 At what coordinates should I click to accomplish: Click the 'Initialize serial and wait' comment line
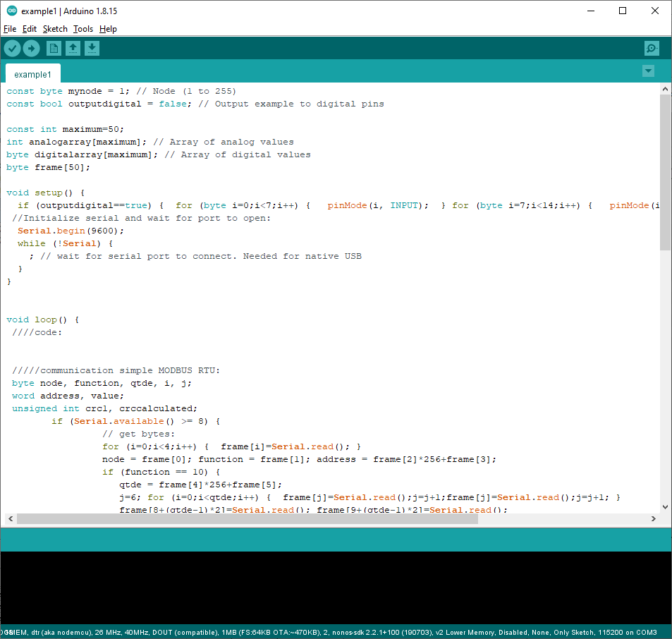pyautogui.click(x=142, y=218)
